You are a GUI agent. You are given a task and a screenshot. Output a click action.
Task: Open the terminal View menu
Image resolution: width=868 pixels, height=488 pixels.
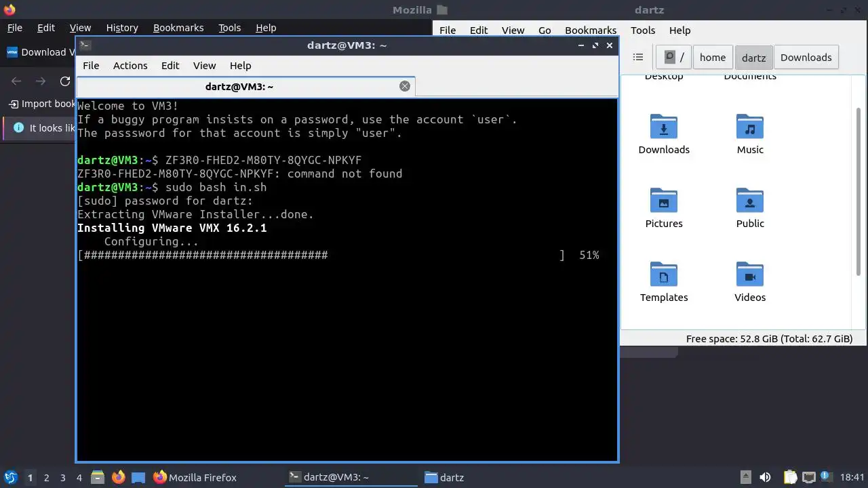click(204, 66)
